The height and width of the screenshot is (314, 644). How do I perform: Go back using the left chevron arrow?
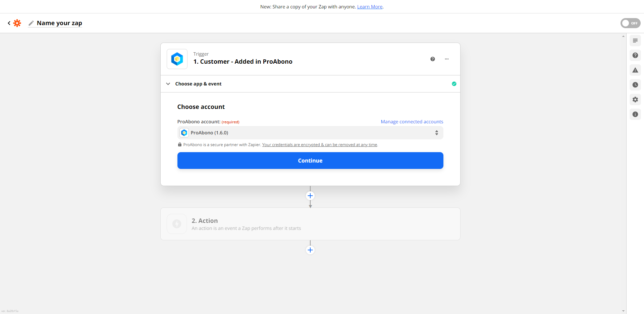coord(9,23)
